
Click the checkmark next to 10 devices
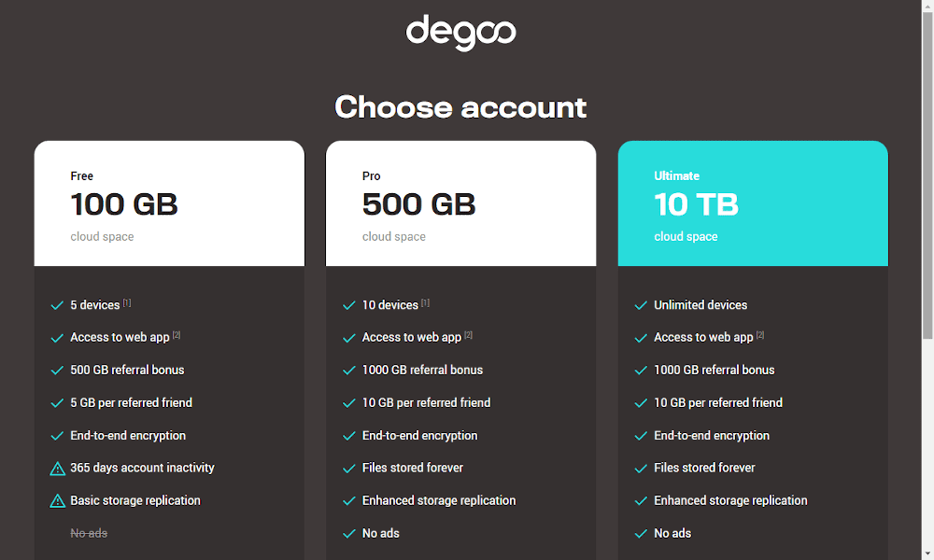coord(349,305)
